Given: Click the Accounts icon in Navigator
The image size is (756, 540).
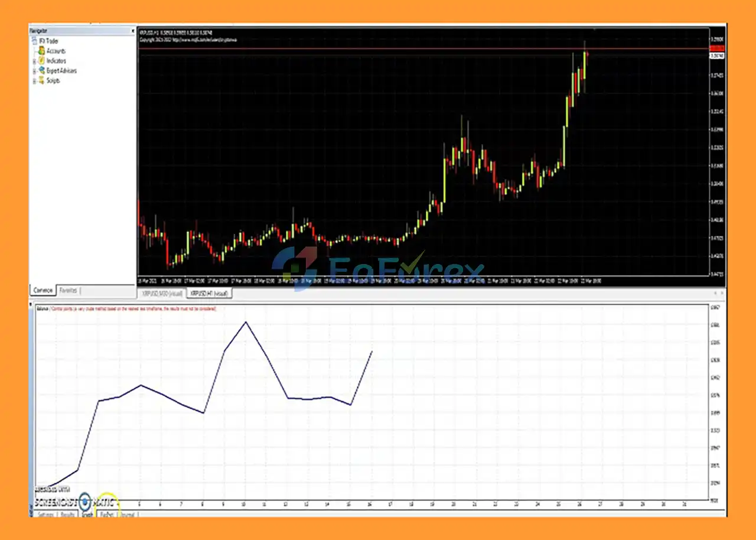Looking at the screenshot, I should coord(41,51).
